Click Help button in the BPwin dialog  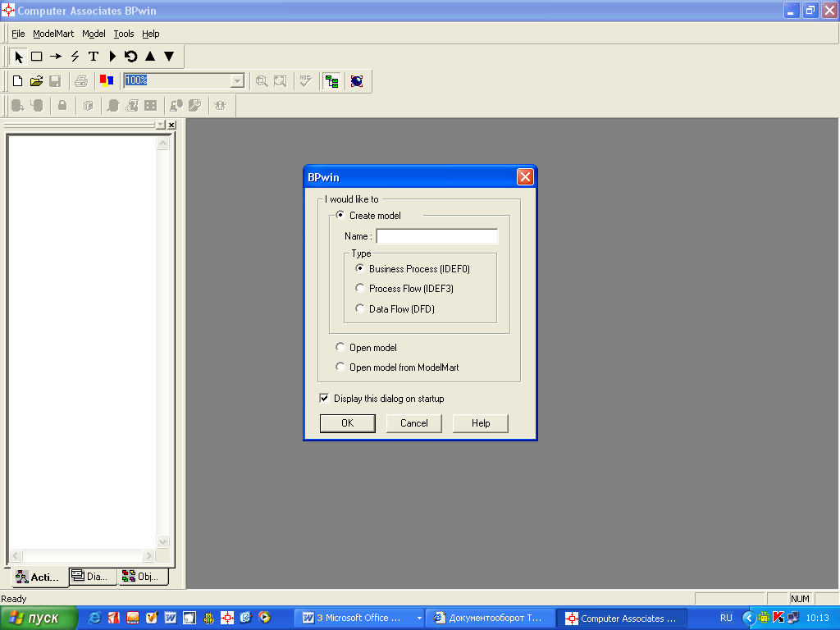click(x=481, y=423)
